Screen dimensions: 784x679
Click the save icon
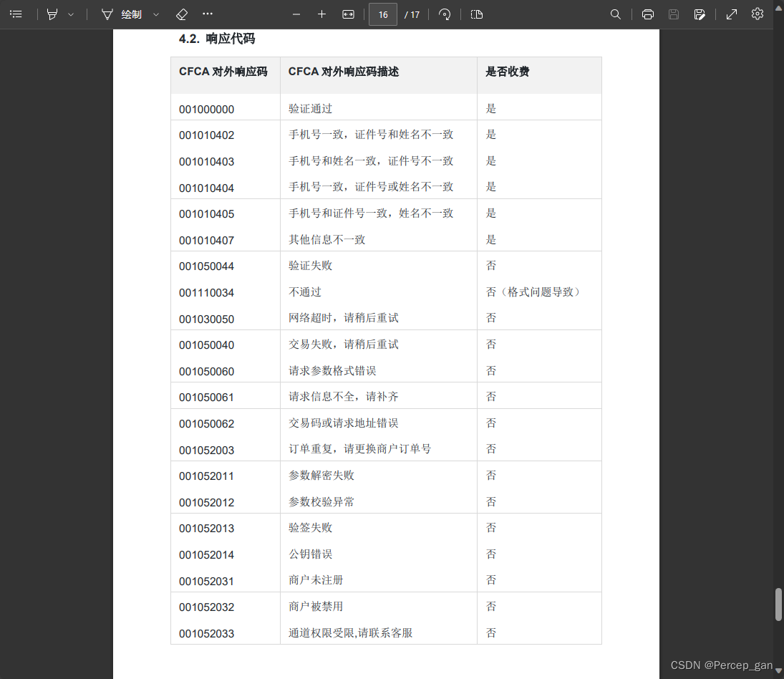[674, 14]
